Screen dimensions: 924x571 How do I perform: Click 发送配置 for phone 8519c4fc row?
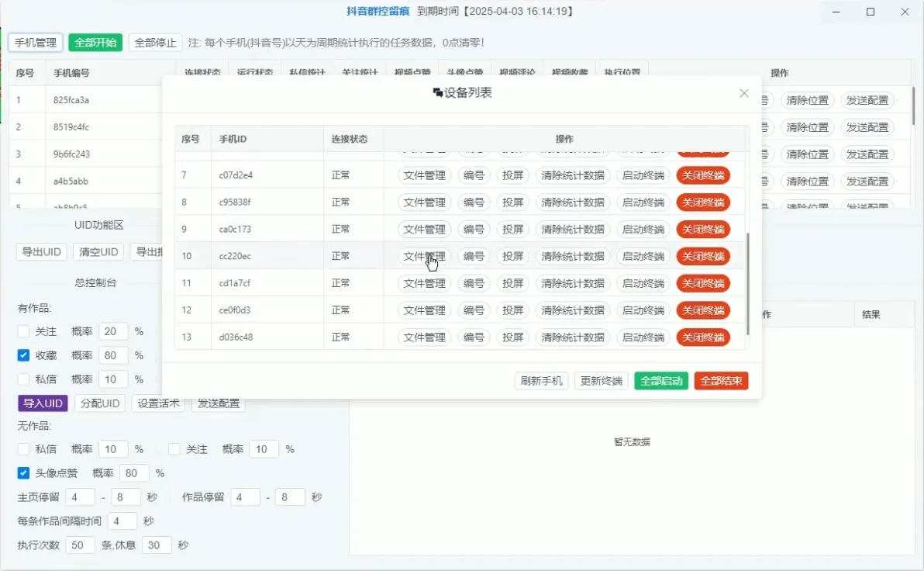tap(867, 127)
